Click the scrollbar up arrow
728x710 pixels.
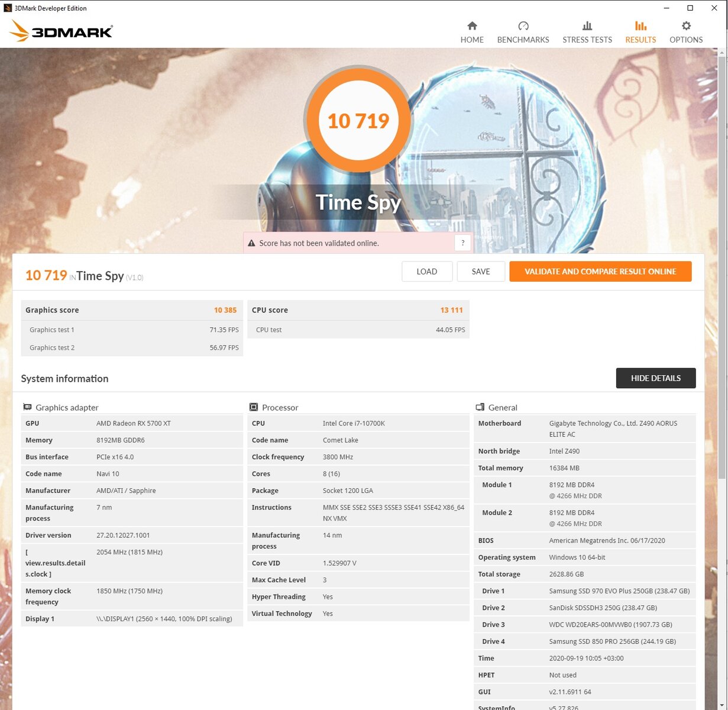pyautogui.click(x=721, y=53)
